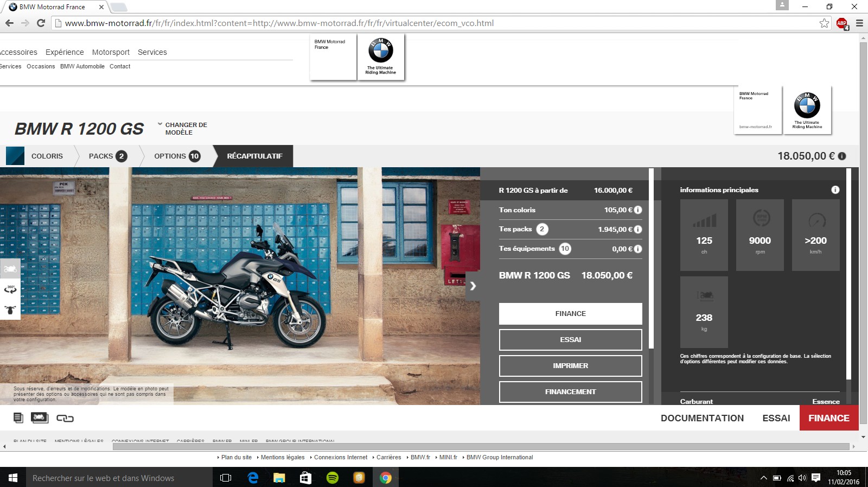
Task: Open BMW Automobile link
Action: coord(82,66)
